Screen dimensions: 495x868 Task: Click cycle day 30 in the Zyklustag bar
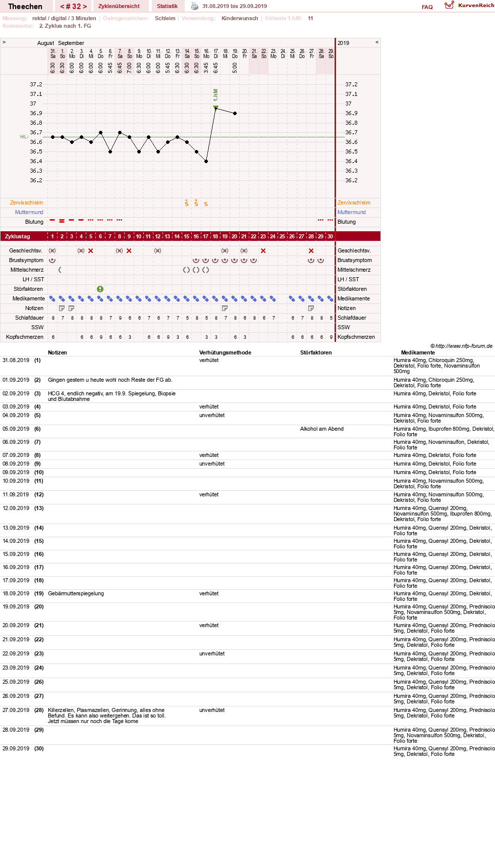(330, 236)
